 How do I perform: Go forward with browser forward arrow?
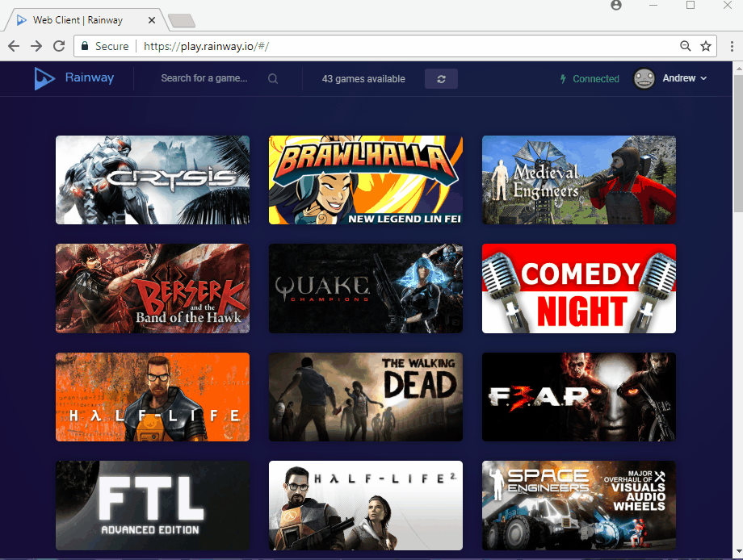coord(36,46)
